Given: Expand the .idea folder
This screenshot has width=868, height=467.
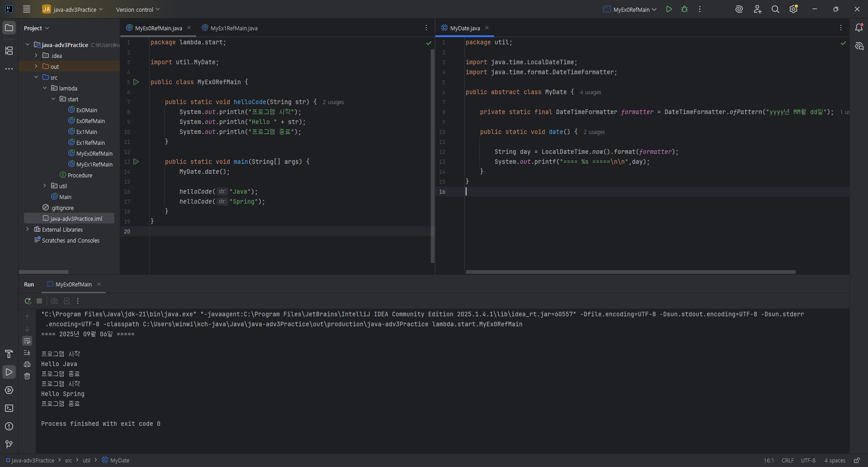Looking at the screenshot, I should 36,56.
